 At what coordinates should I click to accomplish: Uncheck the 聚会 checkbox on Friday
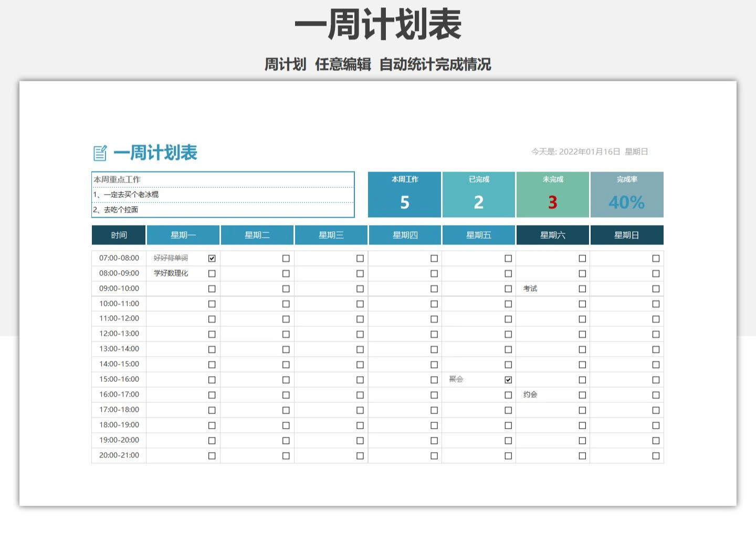point(508,380)
